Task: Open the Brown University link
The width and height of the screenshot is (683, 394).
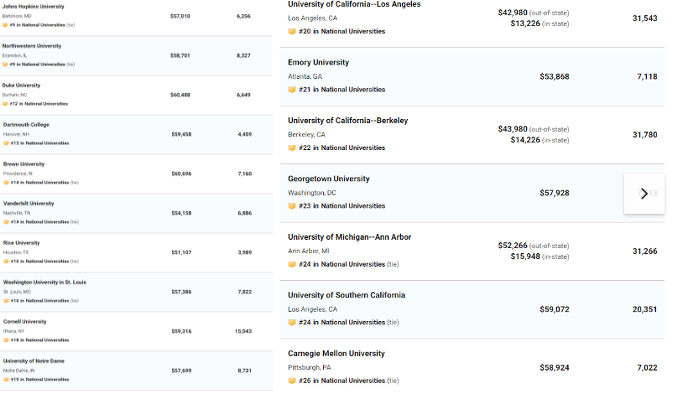Action: pyautogui.click(x=24, y=164)
